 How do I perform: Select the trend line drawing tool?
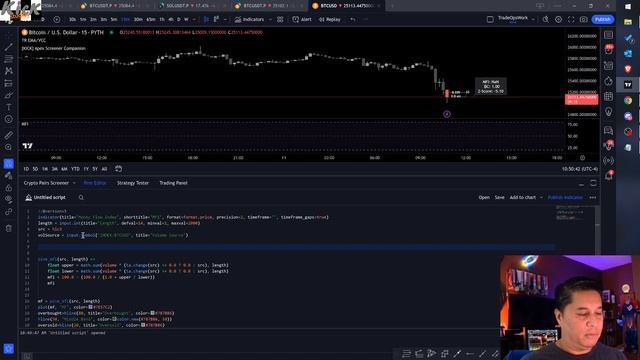pyautogui.click(x=9, y=47)
